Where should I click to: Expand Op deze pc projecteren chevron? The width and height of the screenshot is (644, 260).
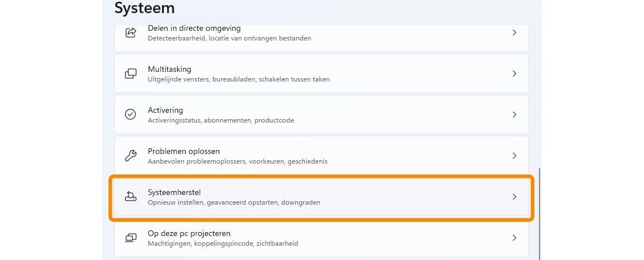point(514,238)
